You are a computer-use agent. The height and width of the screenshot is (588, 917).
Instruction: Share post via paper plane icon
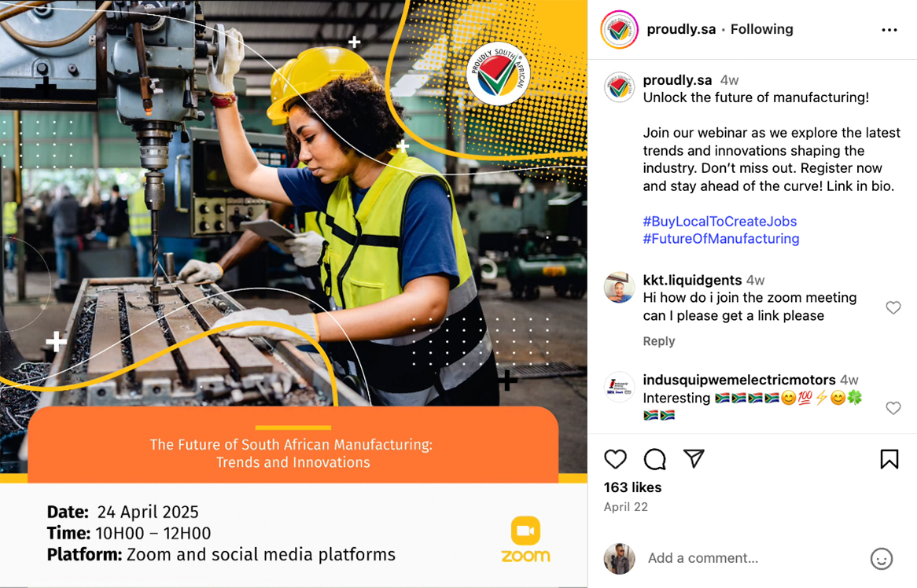pyautogui.click(x=694, y=459)
